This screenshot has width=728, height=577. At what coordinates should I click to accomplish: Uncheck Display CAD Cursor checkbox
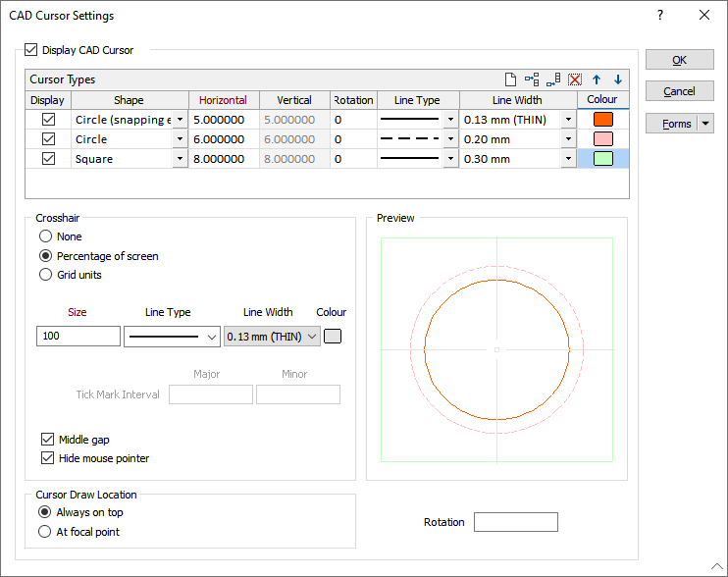(x=30, y=49)
